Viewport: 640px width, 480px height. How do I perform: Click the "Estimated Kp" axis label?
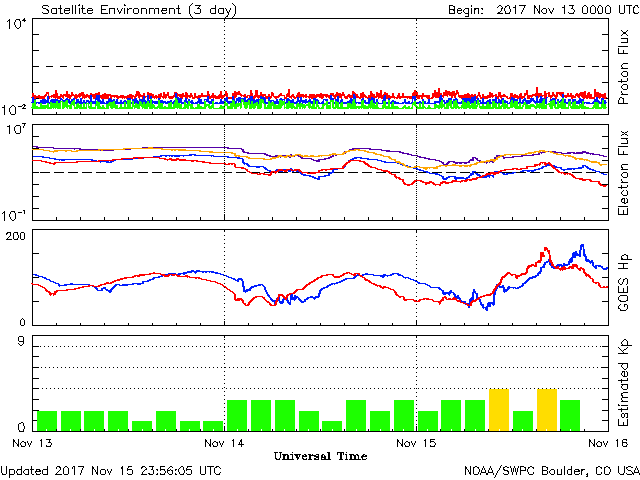coord(623,383)
